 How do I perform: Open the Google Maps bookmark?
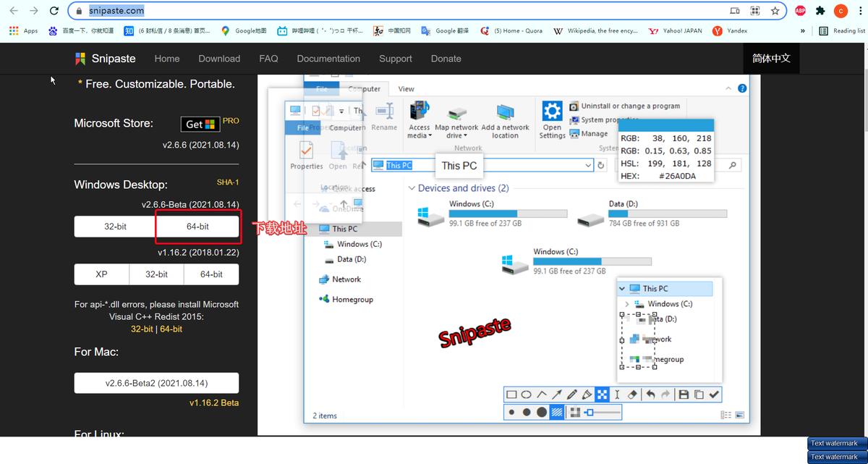(x=244, y=31)
